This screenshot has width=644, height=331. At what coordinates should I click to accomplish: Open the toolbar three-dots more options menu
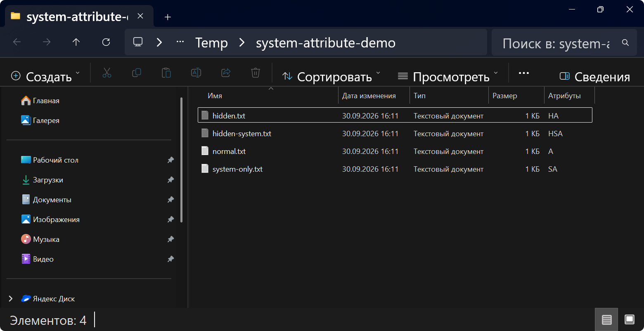click(524, 73)
